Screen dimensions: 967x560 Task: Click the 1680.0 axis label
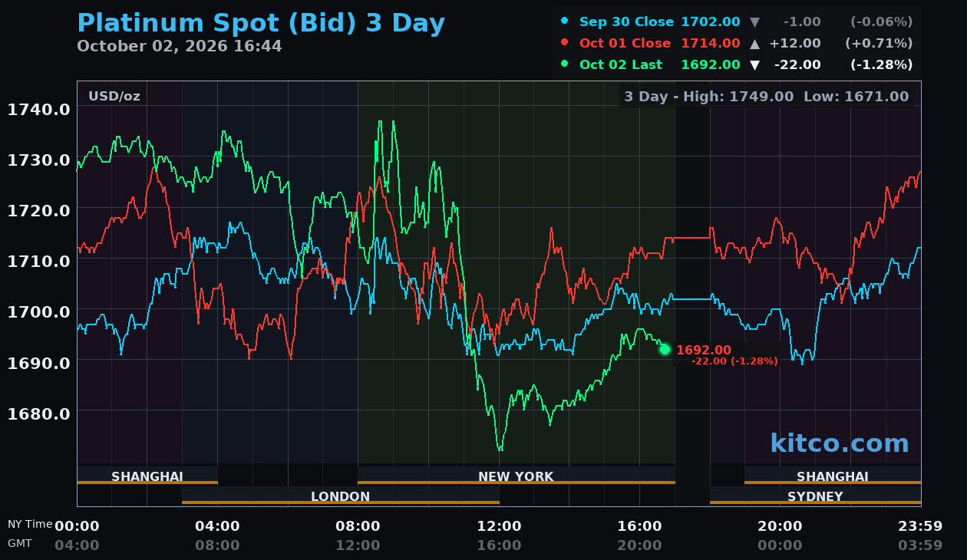(x=38, y=413)
